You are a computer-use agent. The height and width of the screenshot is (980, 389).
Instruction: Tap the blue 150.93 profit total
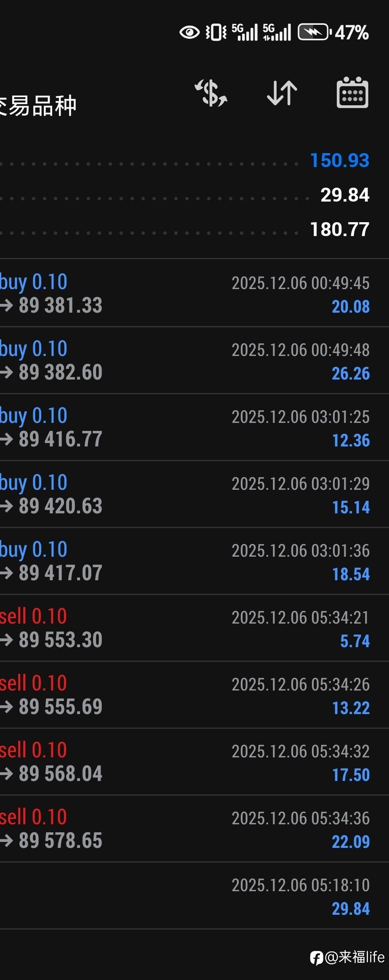click(x=339, y=160)
